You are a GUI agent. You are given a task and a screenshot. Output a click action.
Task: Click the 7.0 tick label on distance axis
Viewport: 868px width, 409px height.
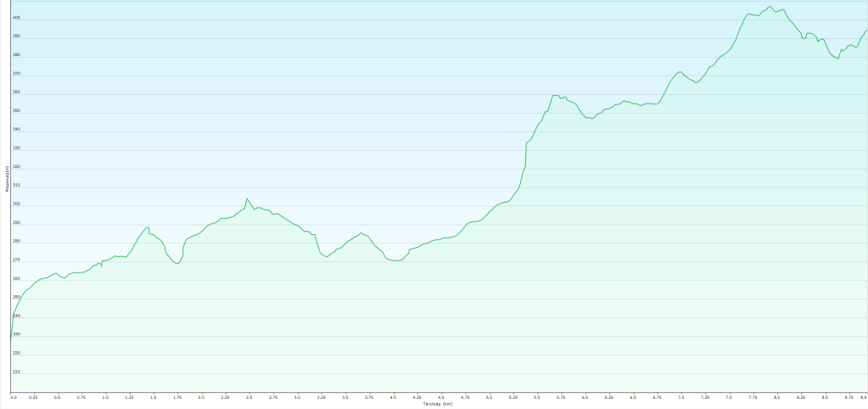tap(680, 397)
